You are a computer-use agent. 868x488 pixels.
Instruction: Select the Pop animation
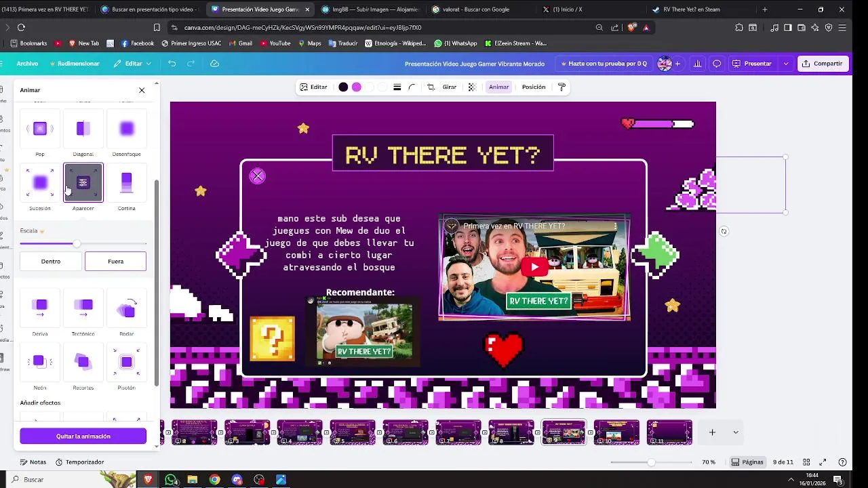(x=40, y=129)
